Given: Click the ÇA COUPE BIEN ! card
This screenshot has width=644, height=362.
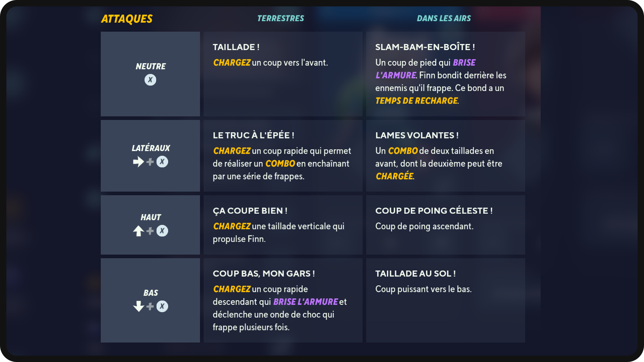Looking at the screenshot, I should (x=283, y=225).
